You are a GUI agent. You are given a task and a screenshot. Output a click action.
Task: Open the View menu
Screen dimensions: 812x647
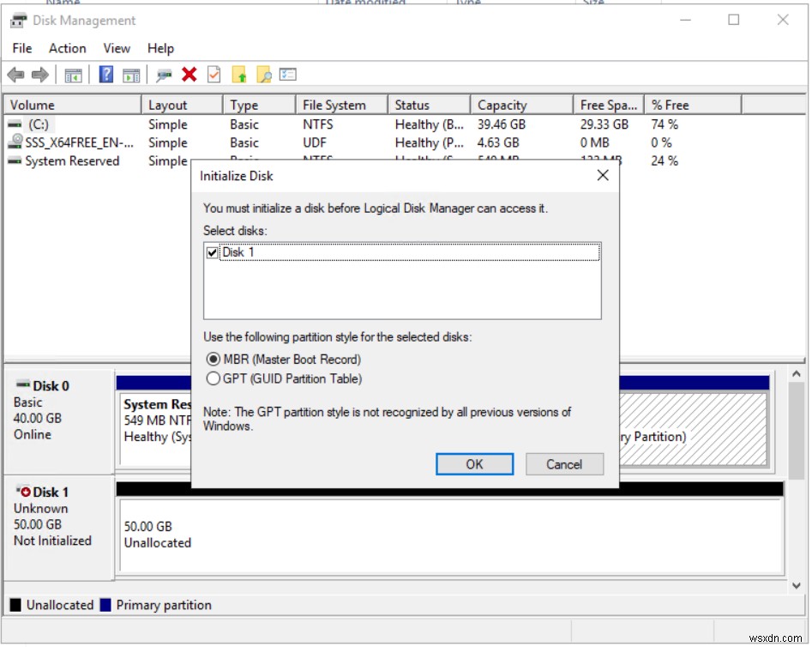point(117,48)
